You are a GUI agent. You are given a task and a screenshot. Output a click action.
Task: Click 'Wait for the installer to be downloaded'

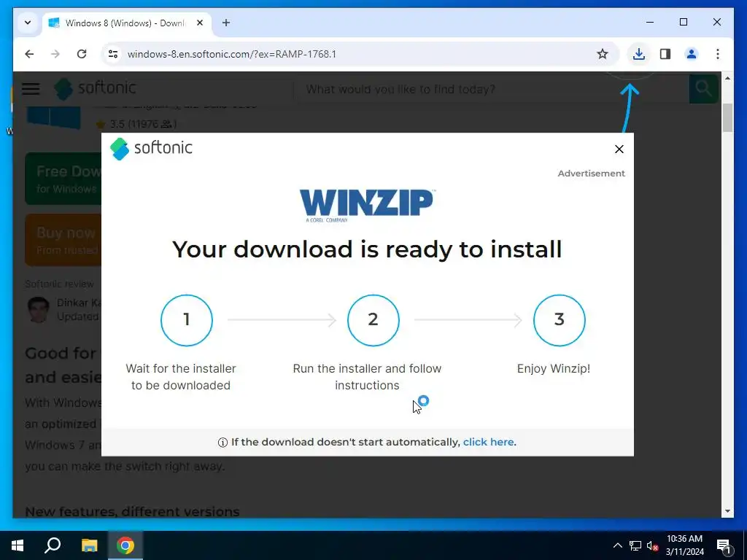181,377
